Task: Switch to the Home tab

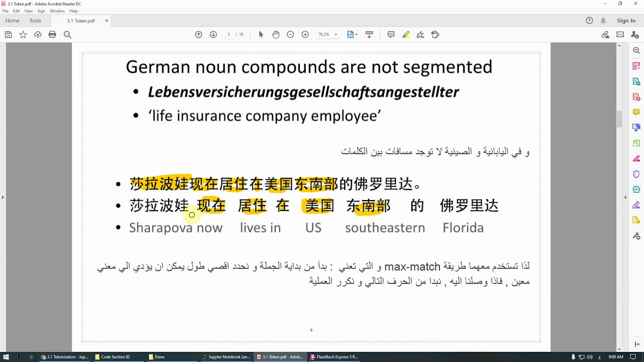Action: [12, 21]
